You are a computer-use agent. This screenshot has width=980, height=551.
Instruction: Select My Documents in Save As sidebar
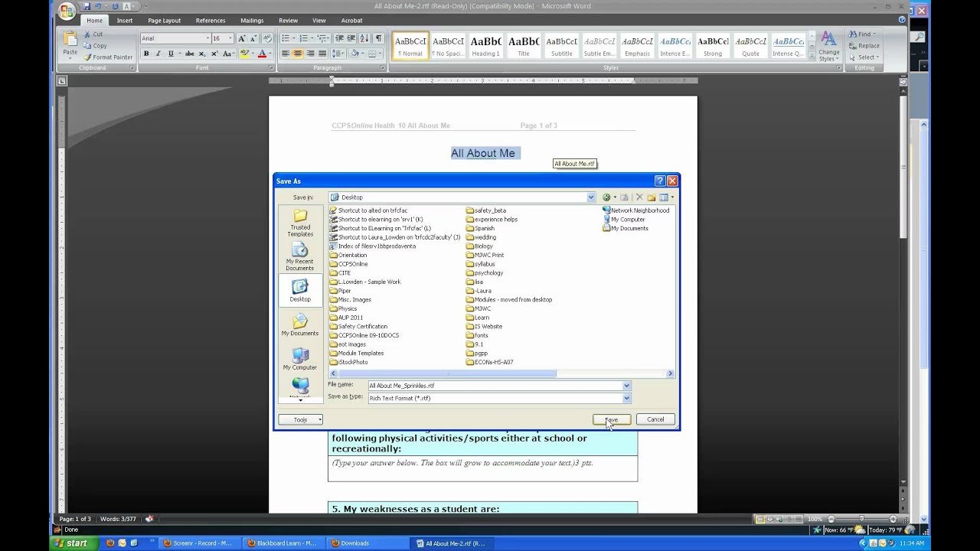pos(300,325)
